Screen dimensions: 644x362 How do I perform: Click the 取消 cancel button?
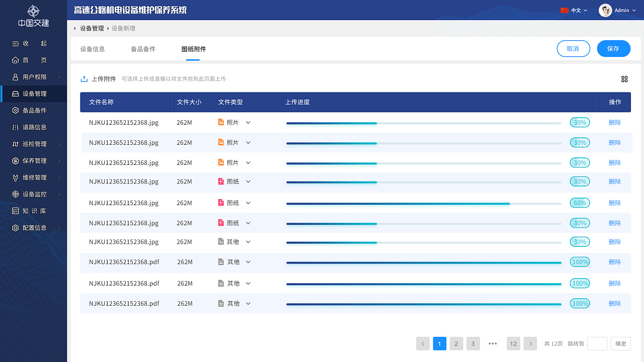pyautogui.click(x=573, y=49)
